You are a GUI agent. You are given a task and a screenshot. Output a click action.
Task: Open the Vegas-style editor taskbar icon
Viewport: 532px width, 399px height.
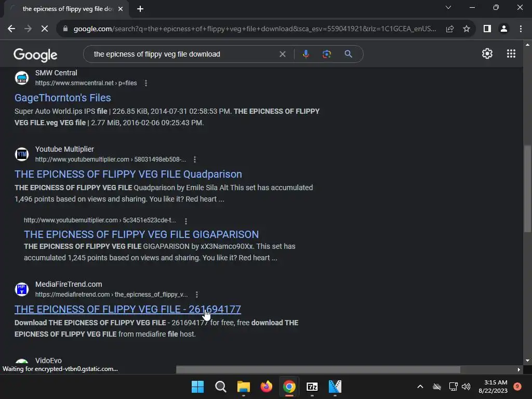pyautogui.click(x=335, y=387)
